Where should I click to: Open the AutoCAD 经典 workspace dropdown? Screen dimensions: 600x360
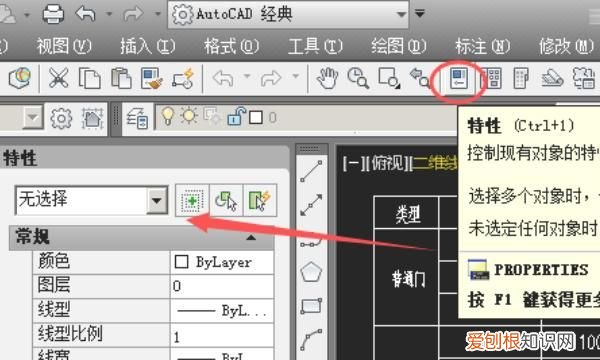pos(401,15)
